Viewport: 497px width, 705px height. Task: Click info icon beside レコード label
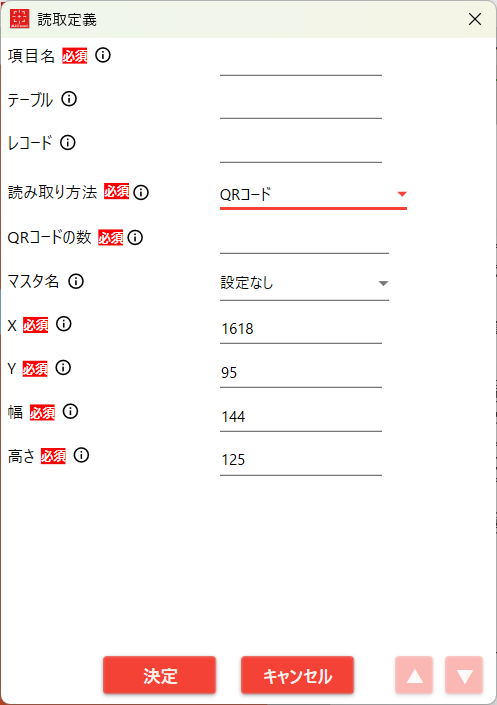[68, 143]
